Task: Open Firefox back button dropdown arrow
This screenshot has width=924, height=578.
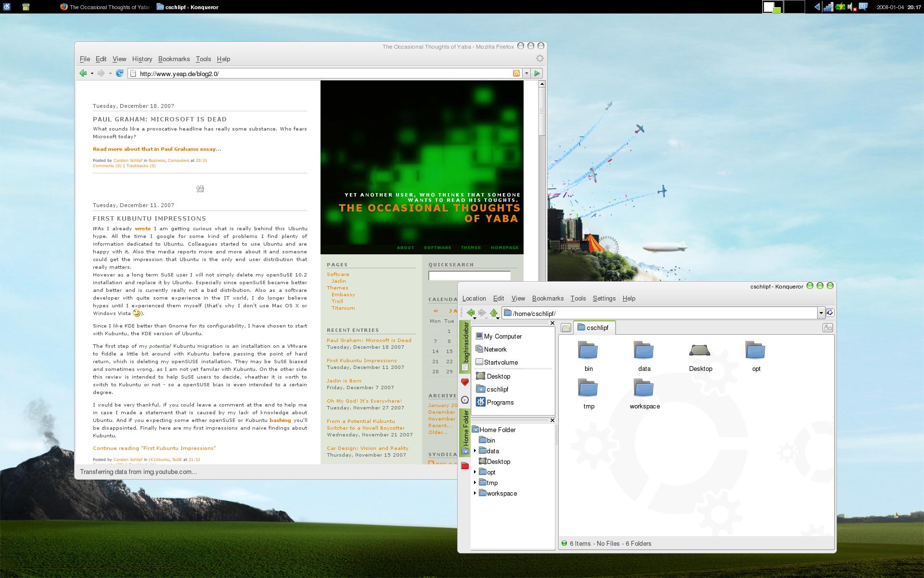Action: [92, 74]
